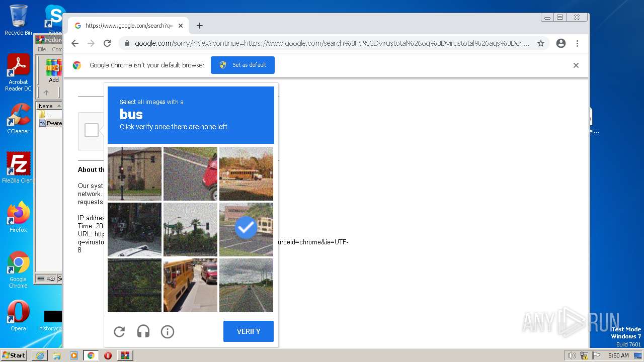Screen dimensions: 644x362
Task: Go up one level in WinRAR
Action: 46,93
